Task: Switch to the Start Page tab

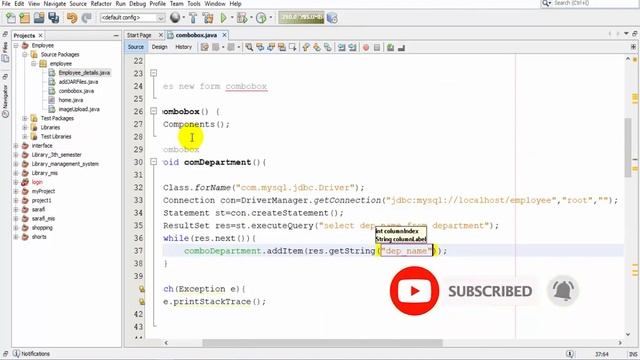Action: 139,35
